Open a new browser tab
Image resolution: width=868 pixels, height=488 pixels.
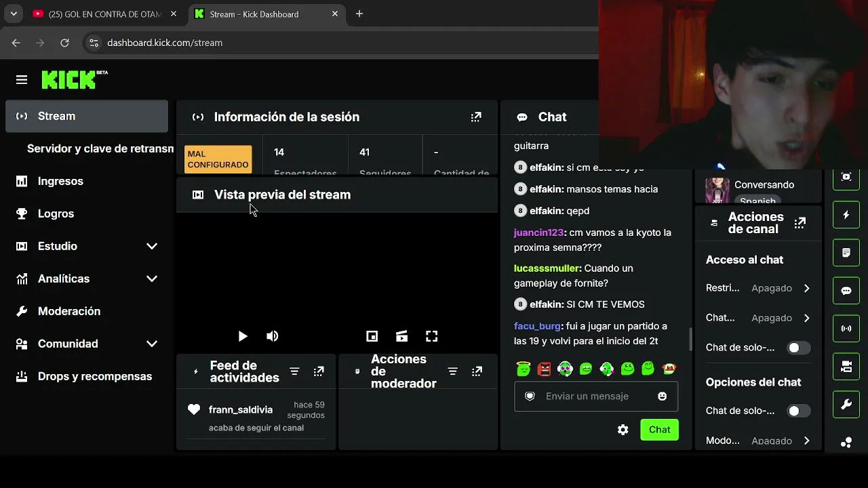pyautogui.click(x=359, y=14)
